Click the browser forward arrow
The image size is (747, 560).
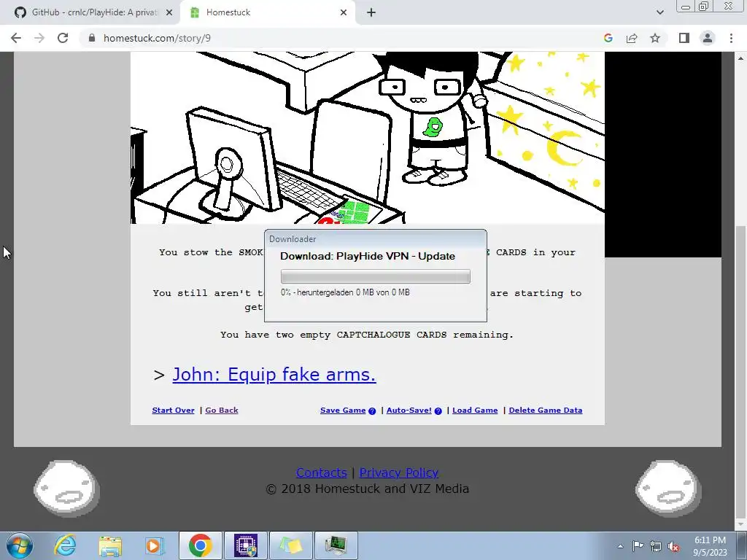39,38
